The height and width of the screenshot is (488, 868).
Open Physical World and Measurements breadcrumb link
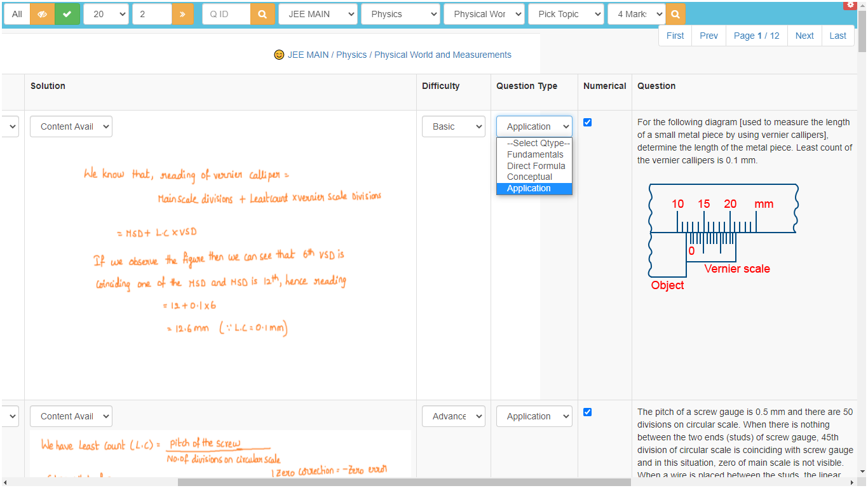[x=443, y=55]
